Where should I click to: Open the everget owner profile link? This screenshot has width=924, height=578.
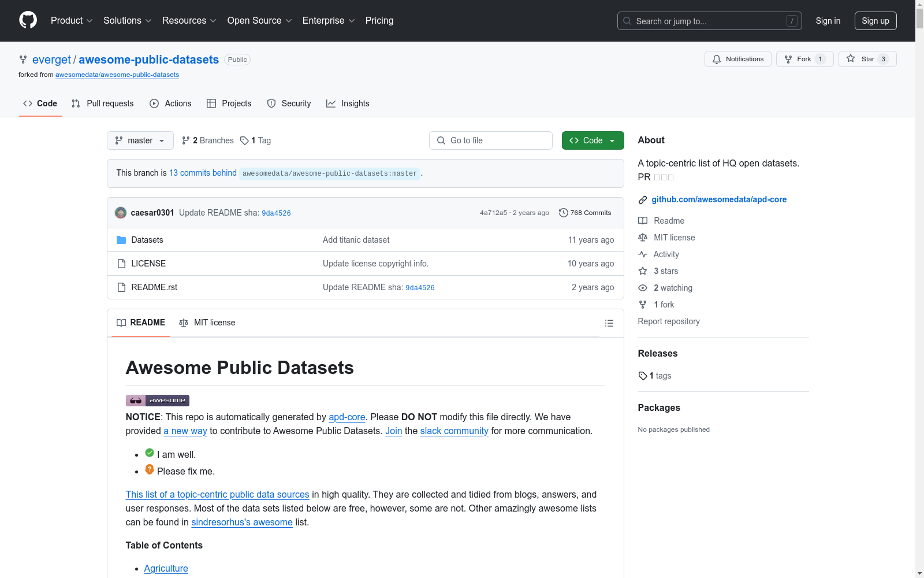tap(51, 60)
